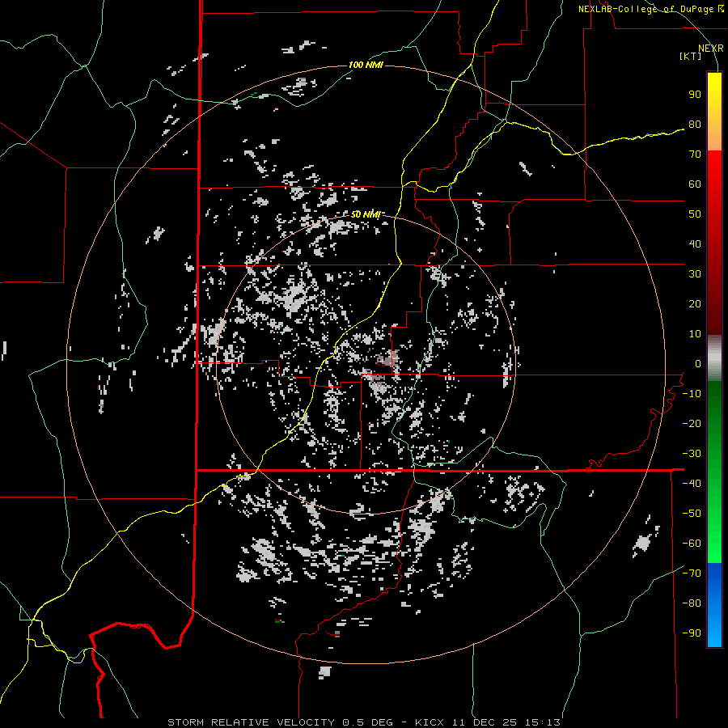Click the 50 value on the velocity scale
The height and width of the screenshot is (728, 728).
[695, 214]
